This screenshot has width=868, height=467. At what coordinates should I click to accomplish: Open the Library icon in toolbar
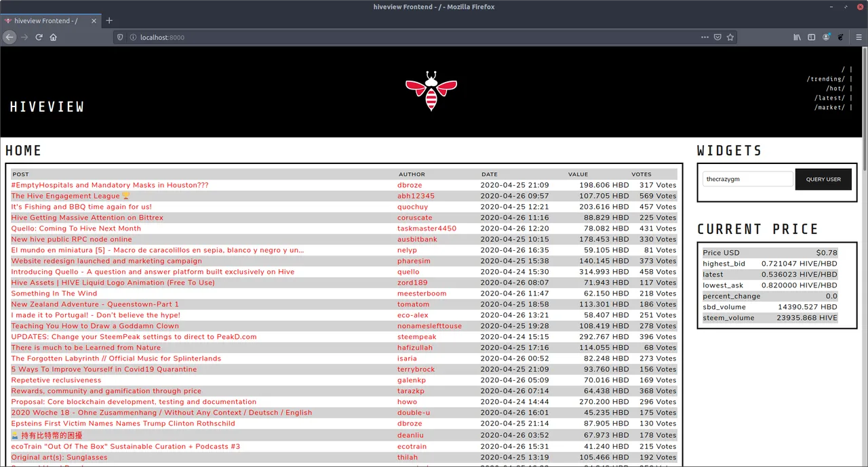[x=797, y=37]
